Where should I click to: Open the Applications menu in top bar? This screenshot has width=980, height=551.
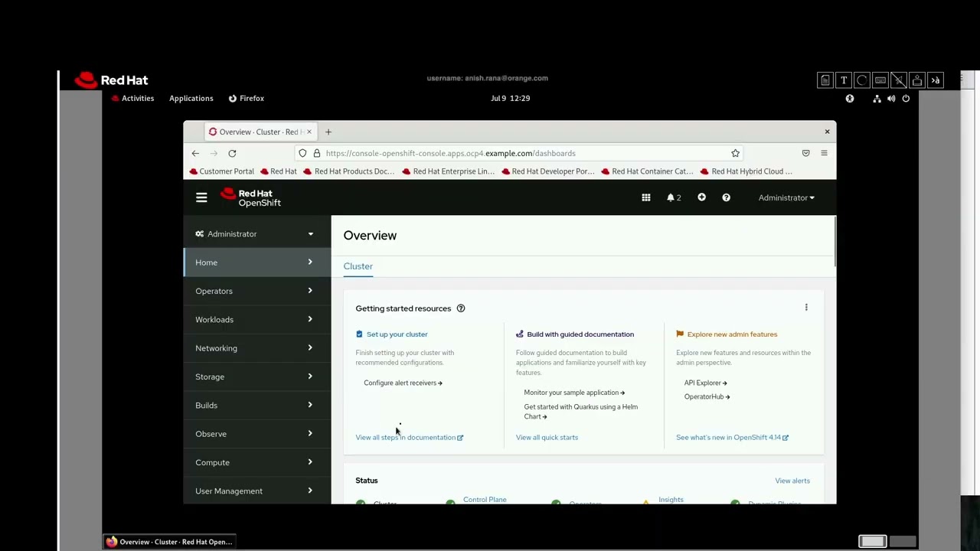click(191, 99)
